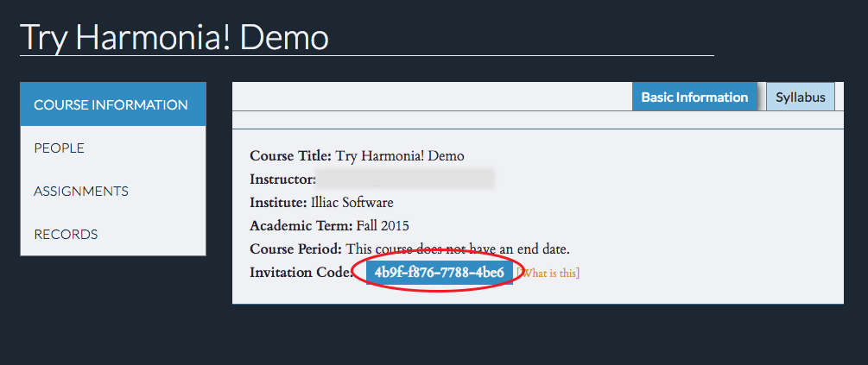Image resolution: width=868 pixels, height=365 pixels.
Task: Click the invitation code 4b9f-f876-7788-4be6 button
Action: point(440,273)
